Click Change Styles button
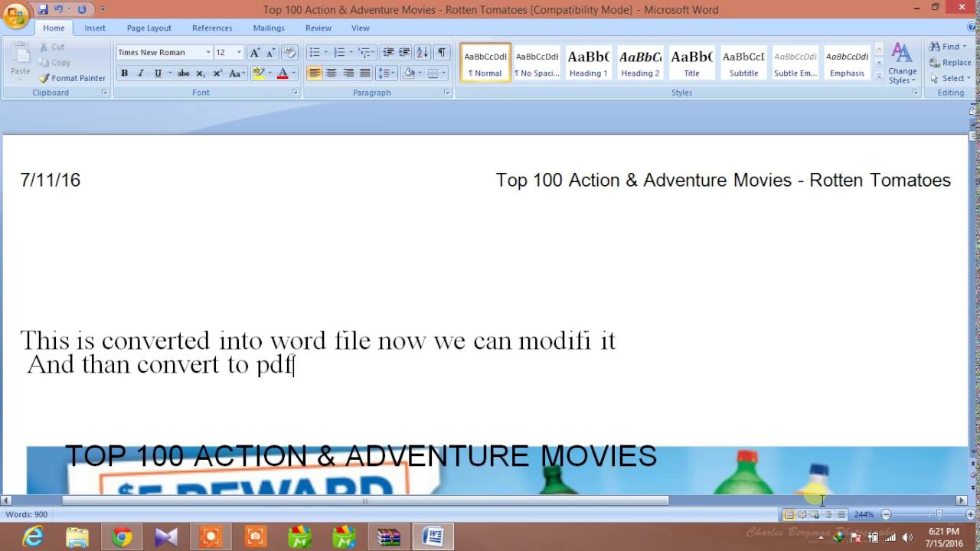980x551 pixels. click(x=902, y=63)
